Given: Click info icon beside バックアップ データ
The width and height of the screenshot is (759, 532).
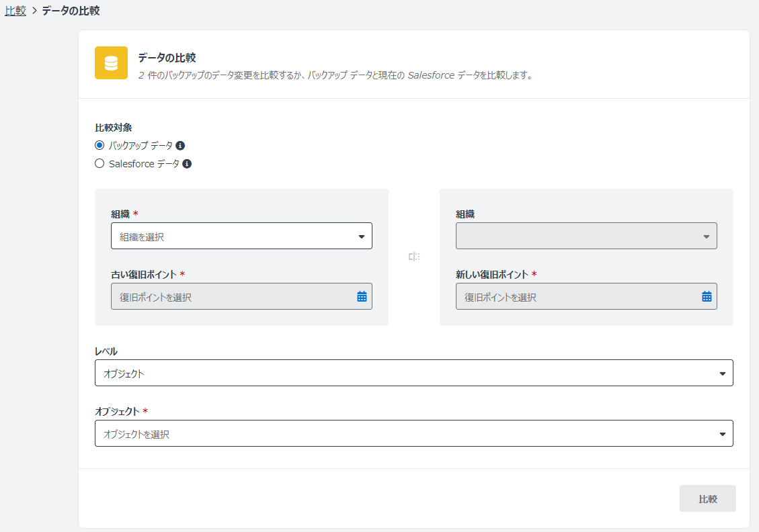Looking at the screenshot, I should pos(180,145).
